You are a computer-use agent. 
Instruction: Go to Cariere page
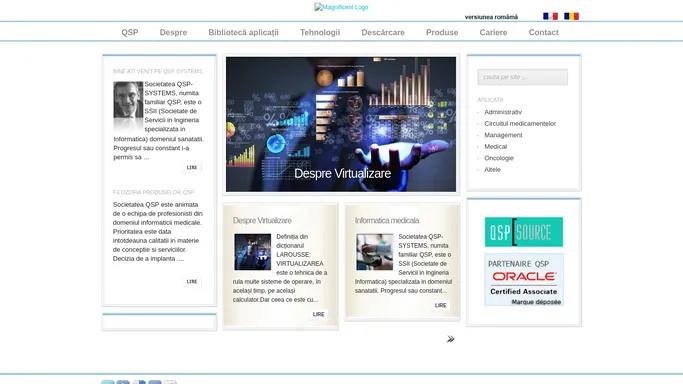coord(493,32)
